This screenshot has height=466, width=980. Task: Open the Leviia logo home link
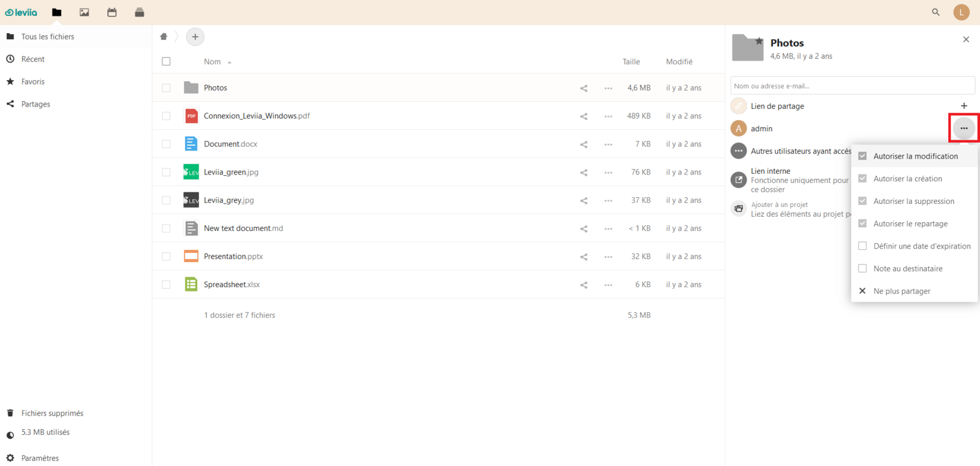click(21, 12)
